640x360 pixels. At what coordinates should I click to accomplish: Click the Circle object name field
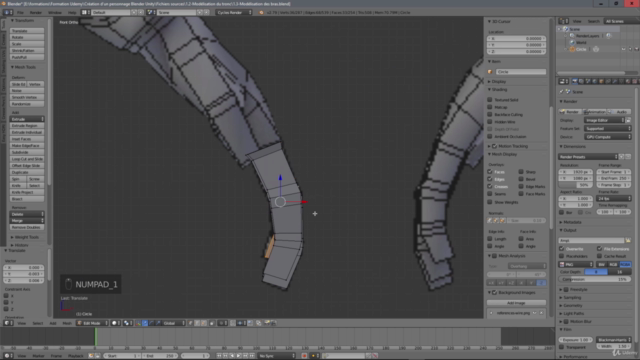(521, 72)
